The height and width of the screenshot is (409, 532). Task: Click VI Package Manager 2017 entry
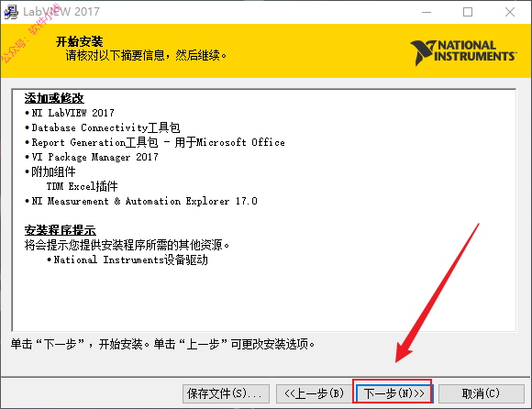click(x=92, y=157)
